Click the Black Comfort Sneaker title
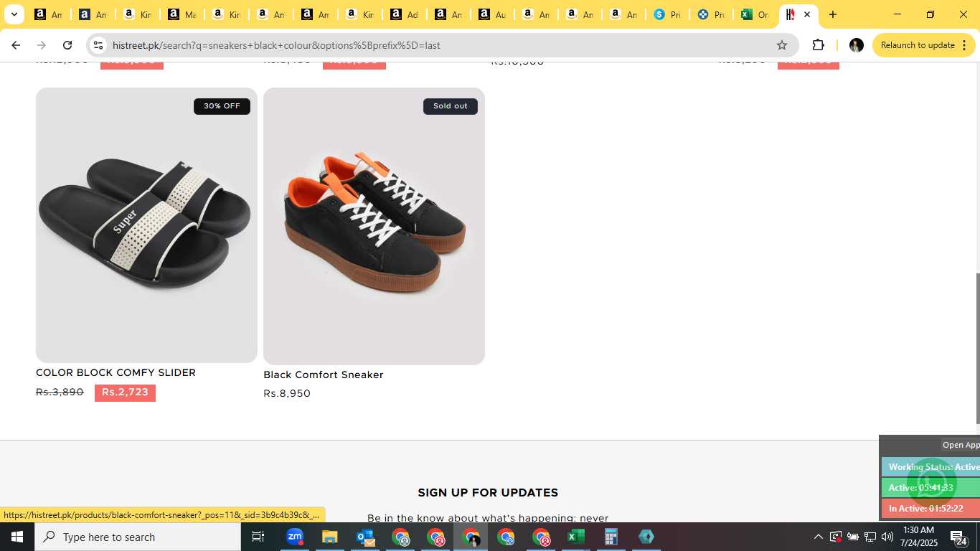Image resolution: width=980 pixels, height=551 pixels. [324, 375]
